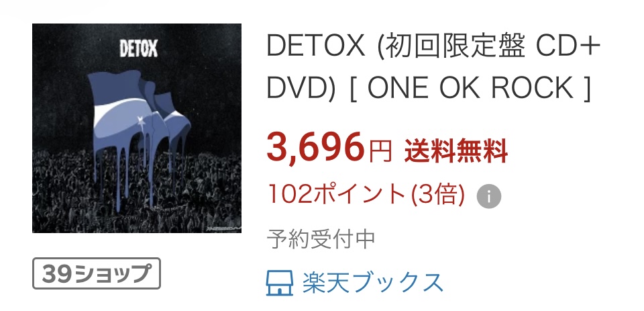Click the 102ポイント points text

(336, 194)
